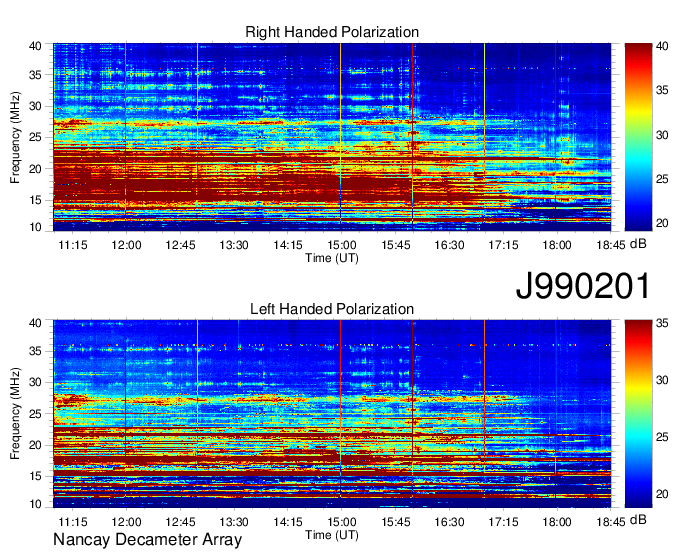Select the "10" frequency tick of Left Handed plot

(x=35, y=504)
